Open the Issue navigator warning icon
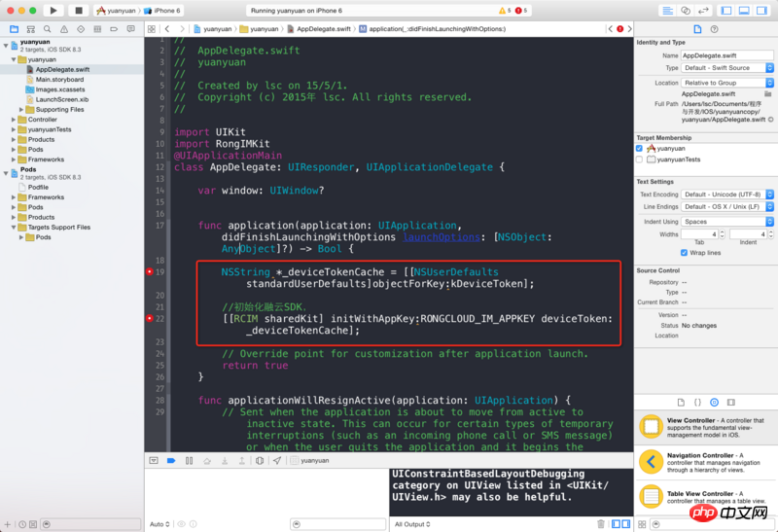Image resolution: width=778 pixels, height=532 pixels. (64, 29)
